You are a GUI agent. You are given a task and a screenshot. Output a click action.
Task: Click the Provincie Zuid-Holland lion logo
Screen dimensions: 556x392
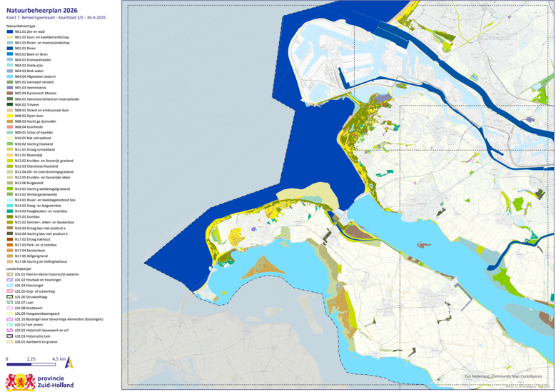(x=18, y=381)
